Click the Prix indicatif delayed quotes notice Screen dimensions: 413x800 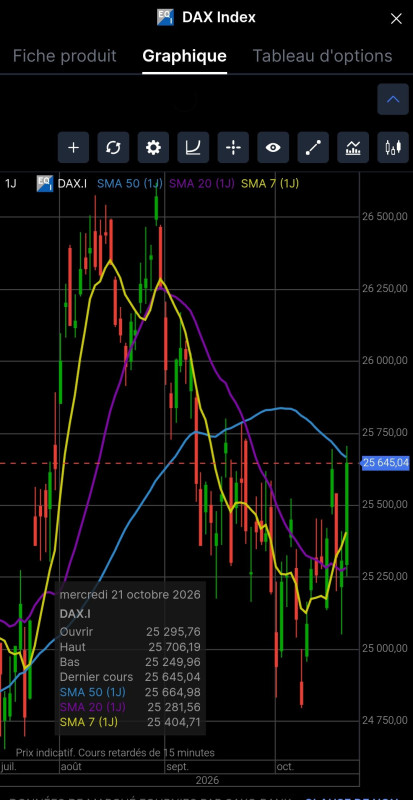click(x=115, y=753)
